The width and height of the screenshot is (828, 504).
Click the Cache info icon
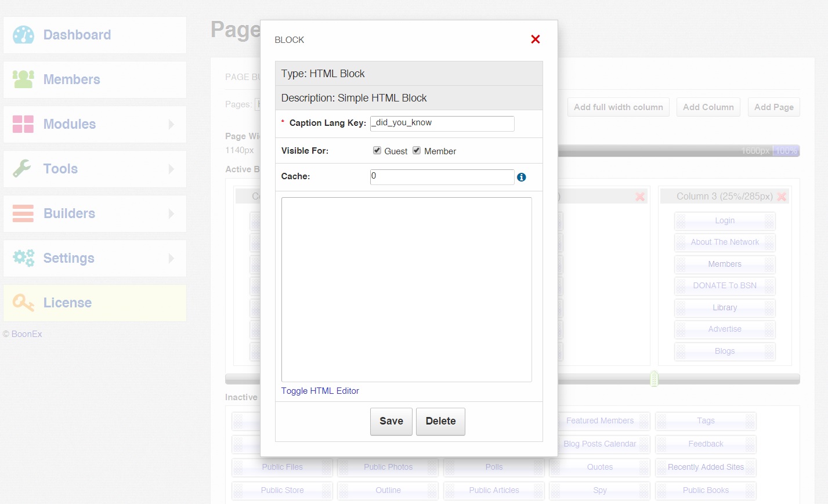click(x=521, y=177)
